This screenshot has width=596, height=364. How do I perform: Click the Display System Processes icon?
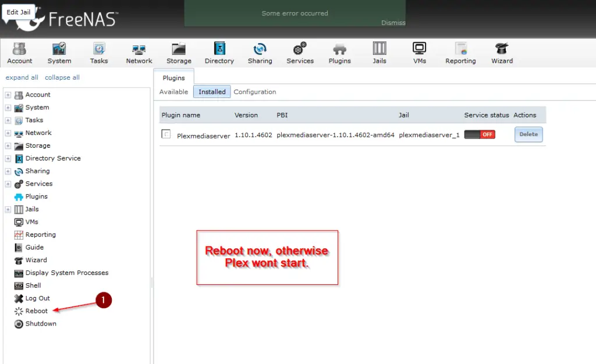(19, 273)
